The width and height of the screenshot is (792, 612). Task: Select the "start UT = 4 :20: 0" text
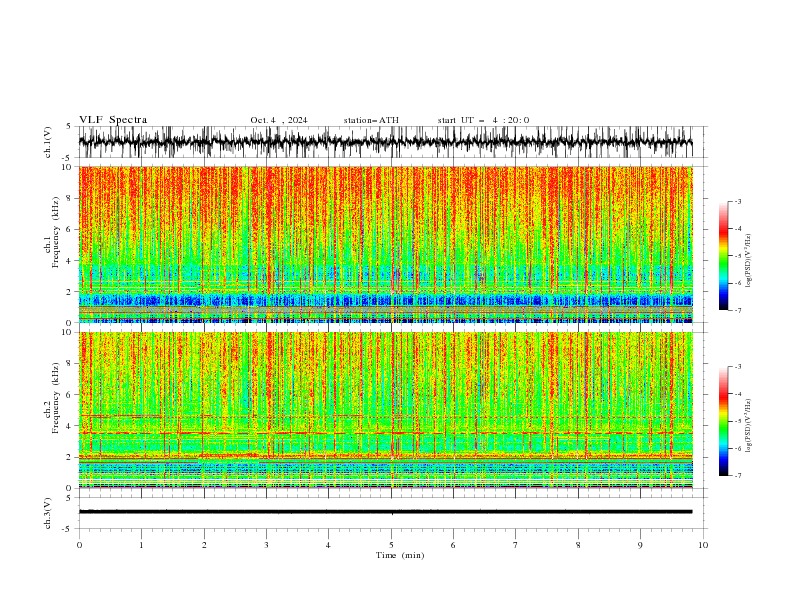(x=483, y=120)
